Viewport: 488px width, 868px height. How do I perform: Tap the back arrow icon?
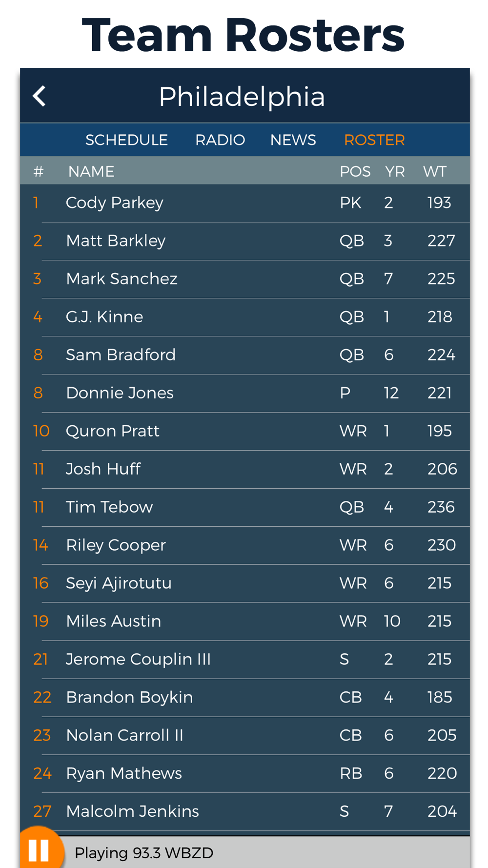(x=39, y=96)
